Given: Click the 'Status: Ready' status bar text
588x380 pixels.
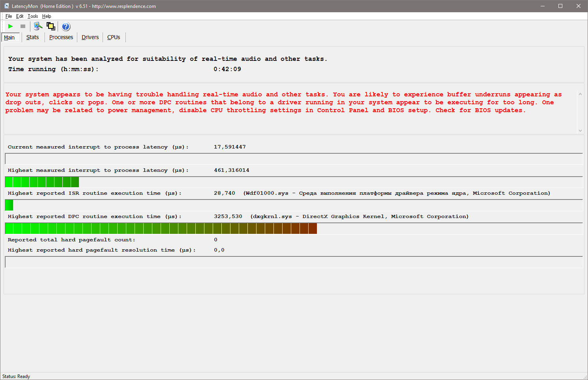Looking at the screenshot, I should pos(16,376).
